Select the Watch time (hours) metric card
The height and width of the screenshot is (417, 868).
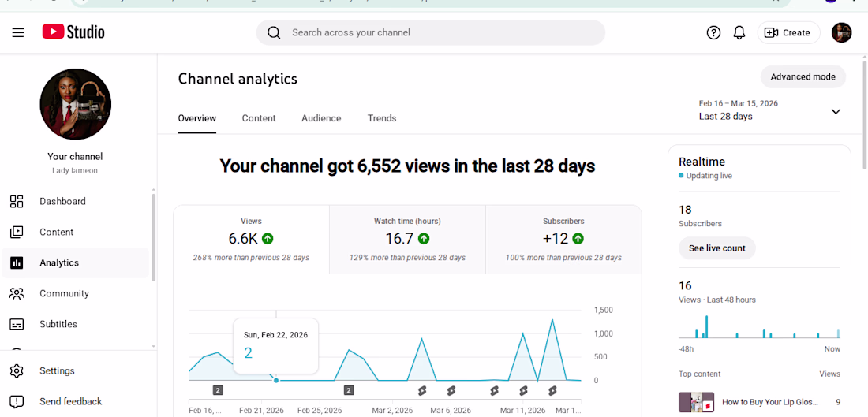pyautogui.click(x=407, y=240)
